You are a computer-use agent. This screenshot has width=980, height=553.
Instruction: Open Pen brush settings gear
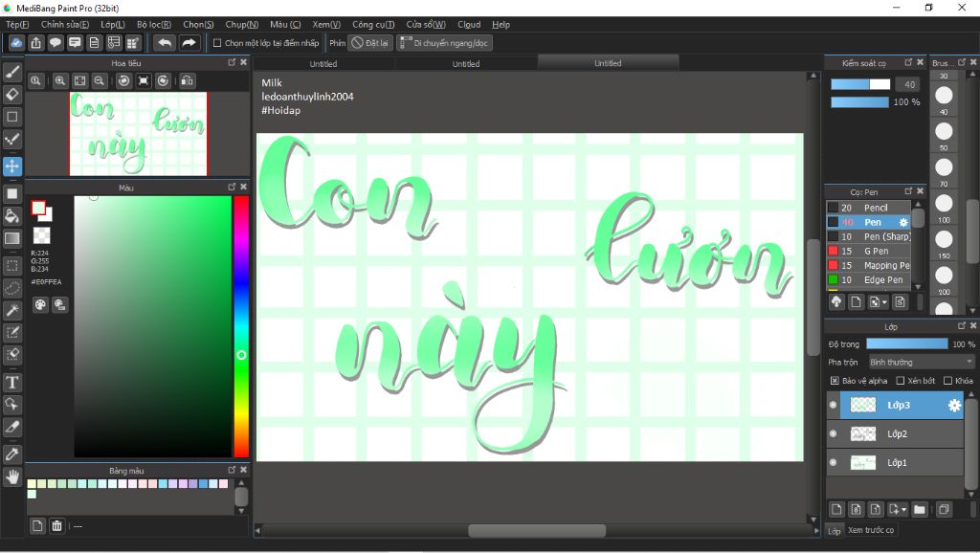pyautogui.click(x=903, y=222)
